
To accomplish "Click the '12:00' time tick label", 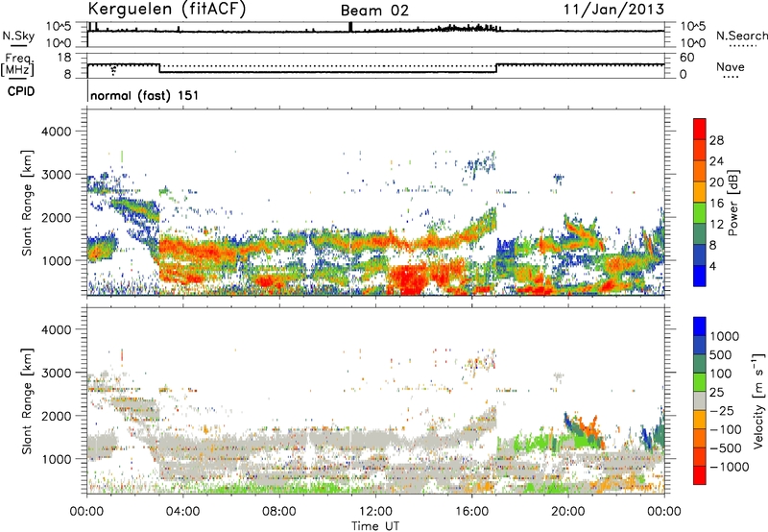I will point(375,512).
